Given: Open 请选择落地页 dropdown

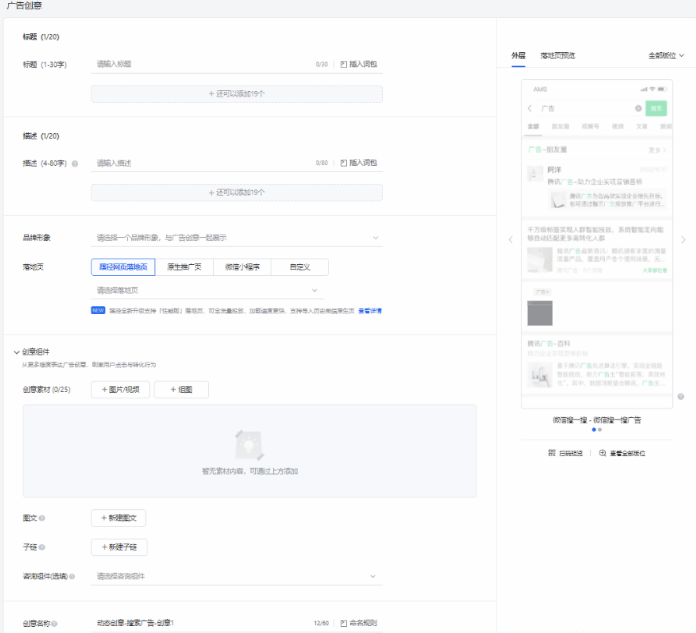Looking at the screenshot, I should click(x=236, y=290).
